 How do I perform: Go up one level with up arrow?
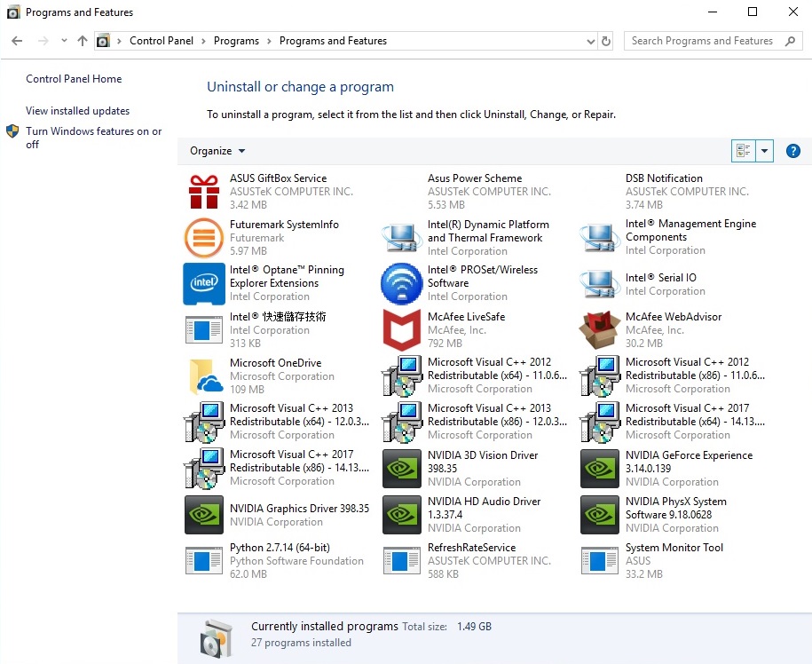[83, 41]
